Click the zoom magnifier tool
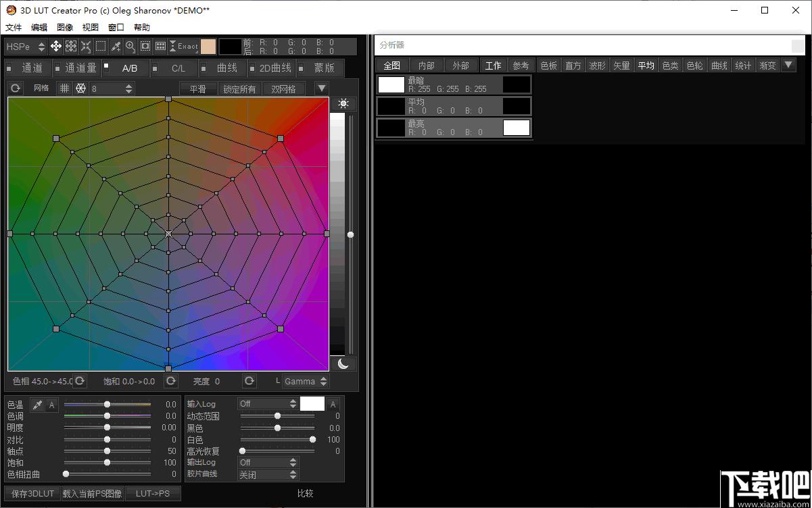This screenshot has height=508, width=812. (130, 47)
